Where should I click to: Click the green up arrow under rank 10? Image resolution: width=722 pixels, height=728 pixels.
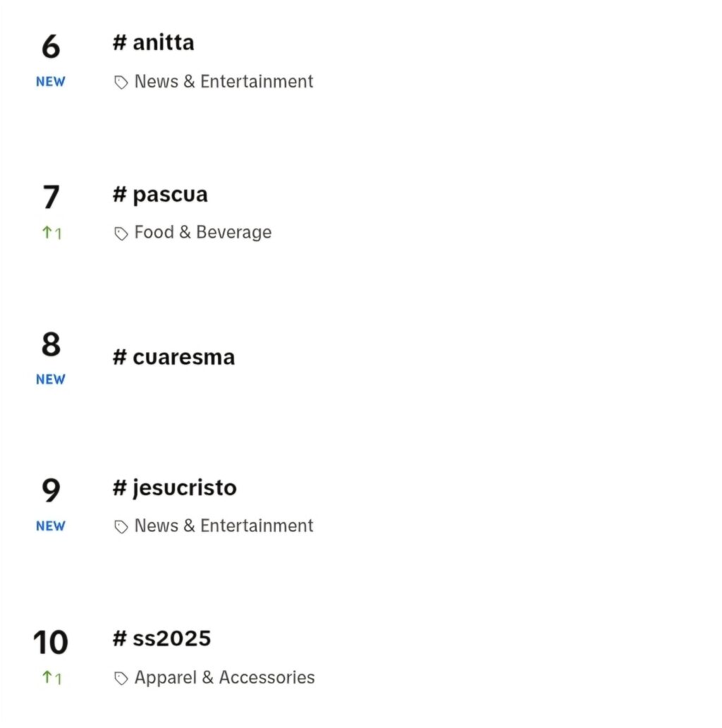[x=47, y=677]
